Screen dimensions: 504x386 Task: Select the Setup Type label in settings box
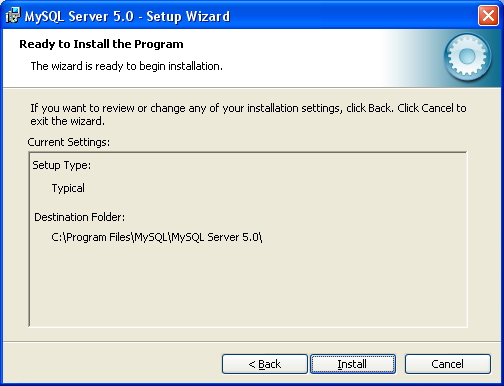pos(62,165)
